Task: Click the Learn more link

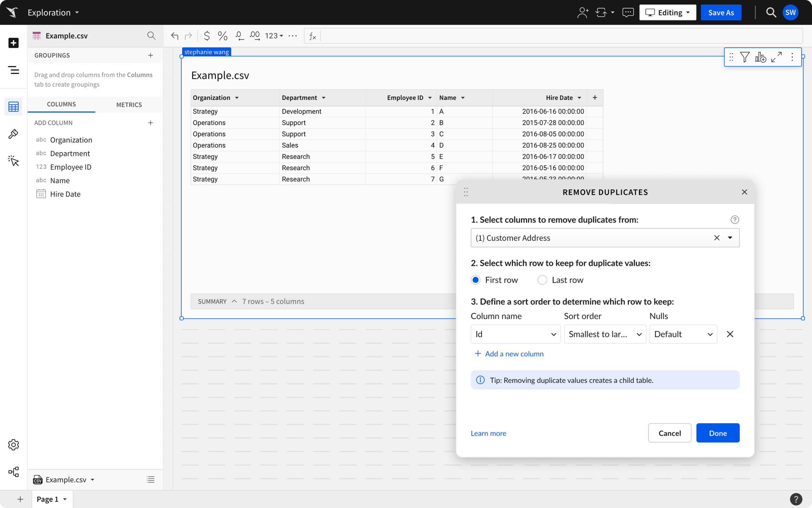Action: click(x=488, y=433)
